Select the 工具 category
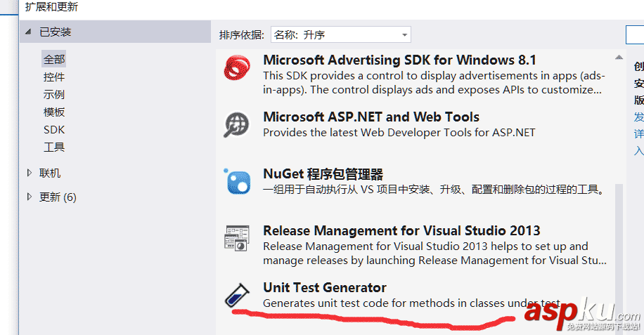Image resolution: width=644 pixels, height=335 pixels. coord(53,147)
